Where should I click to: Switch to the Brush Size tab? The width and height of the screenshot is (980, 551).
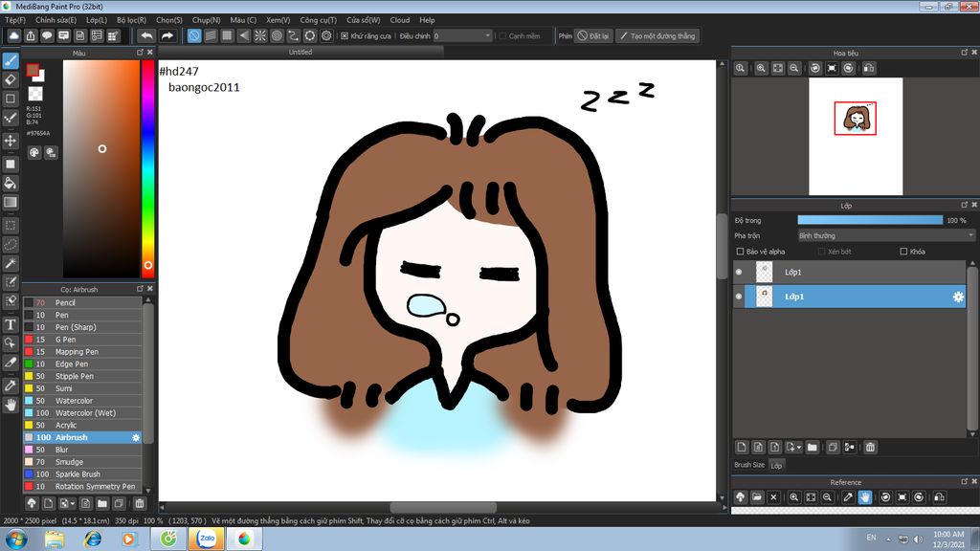coord(749,466)
